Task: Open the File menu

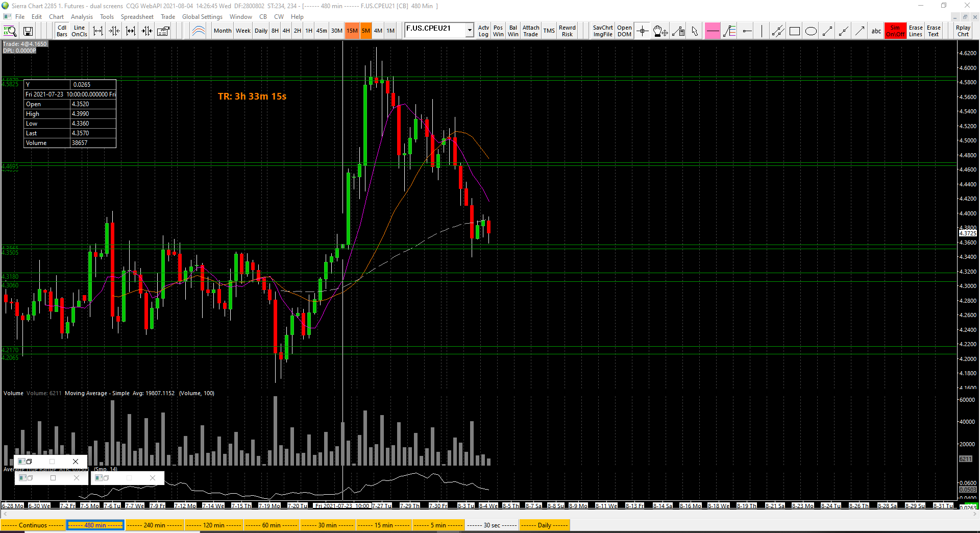Action: pos(20,17)
